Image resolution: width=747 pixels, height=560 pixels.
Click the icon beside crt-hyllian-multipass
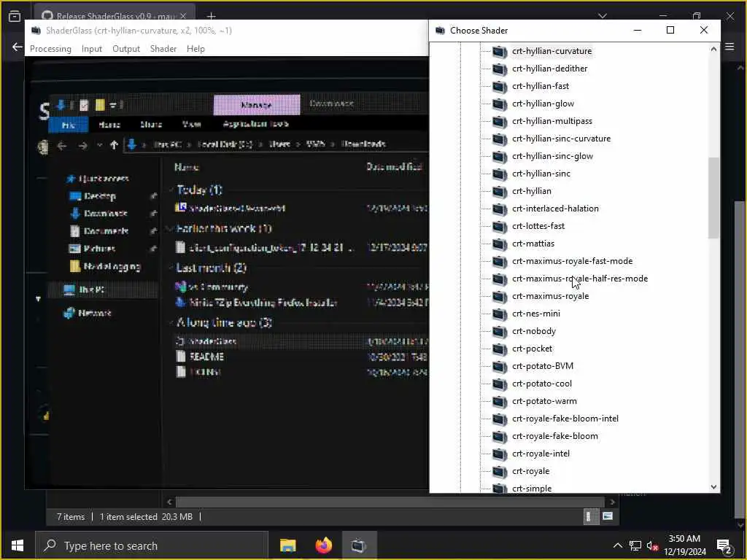tap(499, 122)
